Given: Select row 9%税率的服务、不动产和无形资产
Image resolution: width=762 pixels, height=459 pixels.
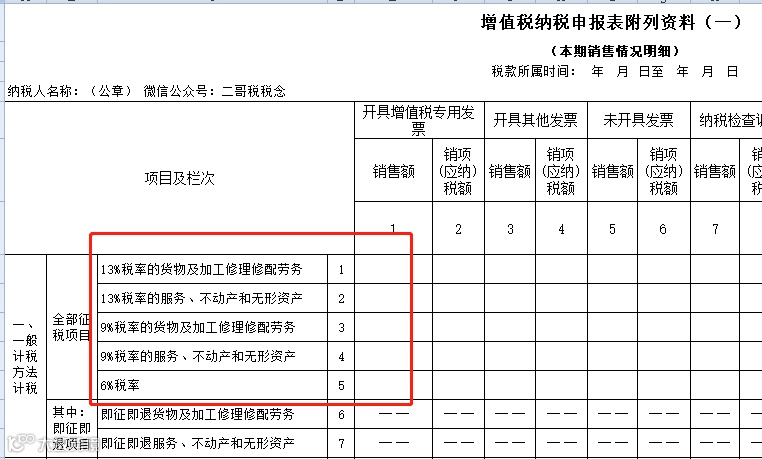Looking at the screenshot, I should [x=212, y=356].
